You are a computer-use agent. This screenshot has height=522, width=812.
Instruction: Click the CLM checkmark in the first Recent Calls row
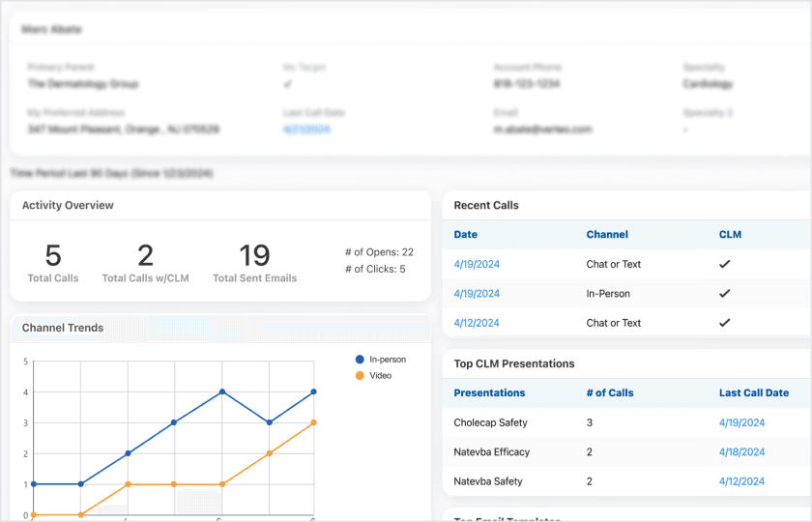point(724,264)
